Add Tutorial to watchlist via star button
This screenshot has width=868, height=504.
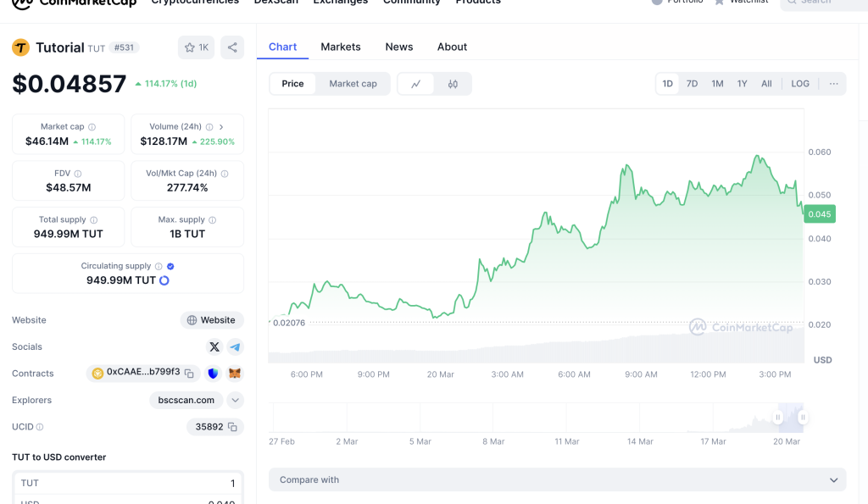pos(196,47)
